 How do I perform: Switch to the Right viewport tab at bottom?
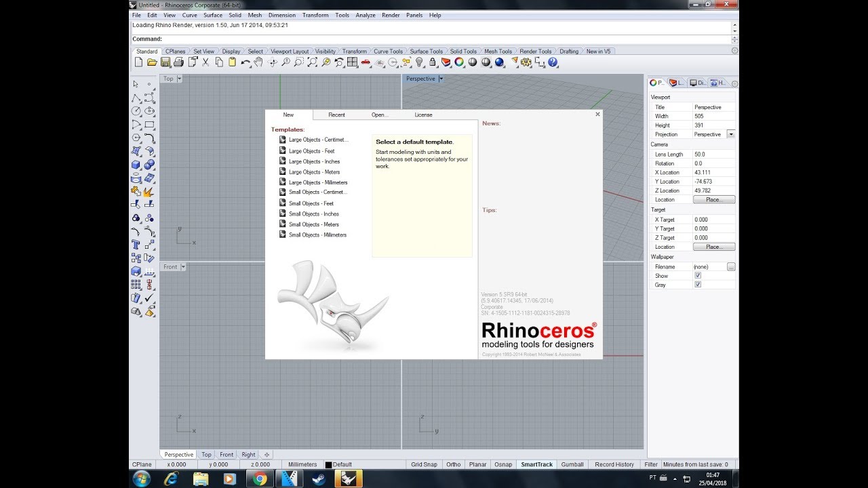[249, 455]
